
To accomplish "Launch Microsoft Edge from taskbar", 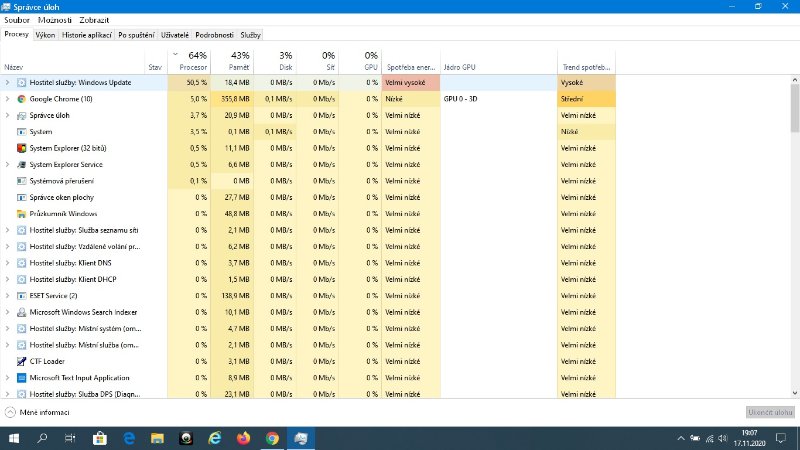I will (129, 438).
